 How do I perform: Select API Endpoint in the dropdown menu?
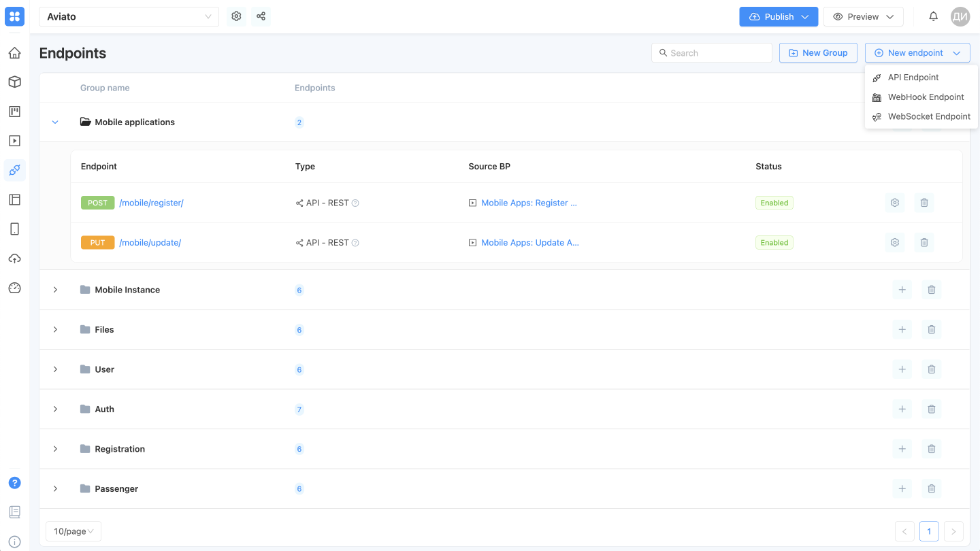pyautogui.click(x=913, y=77)
